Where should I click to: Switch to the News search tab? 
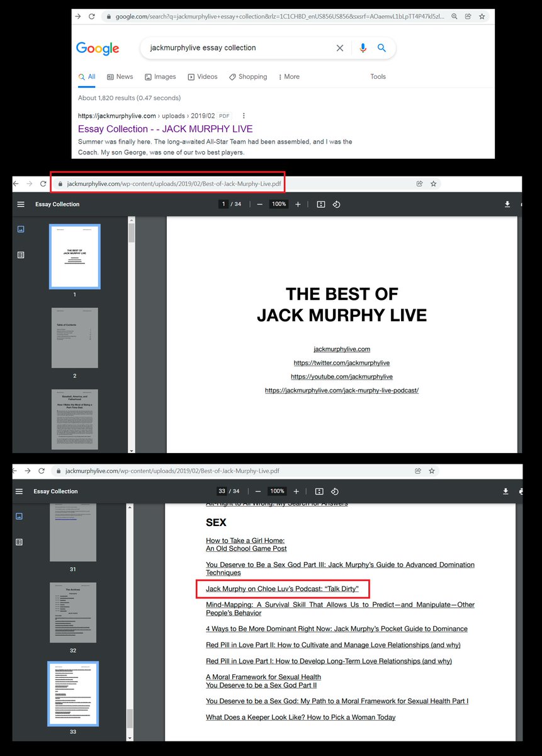coord(120,77)
